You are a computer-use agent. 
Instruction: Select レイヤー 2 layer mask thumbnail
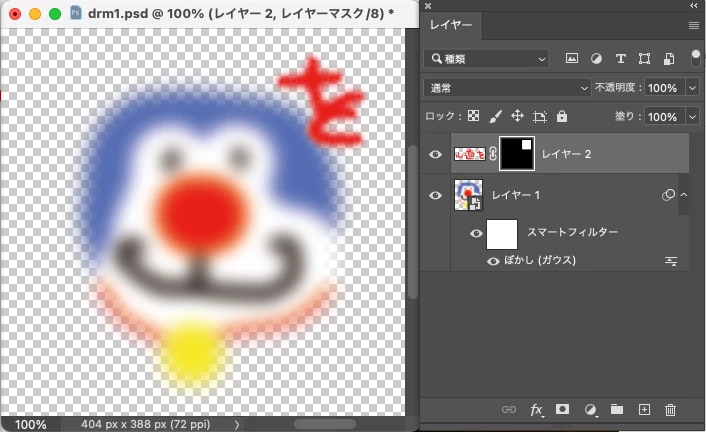(x=517, y=154)
